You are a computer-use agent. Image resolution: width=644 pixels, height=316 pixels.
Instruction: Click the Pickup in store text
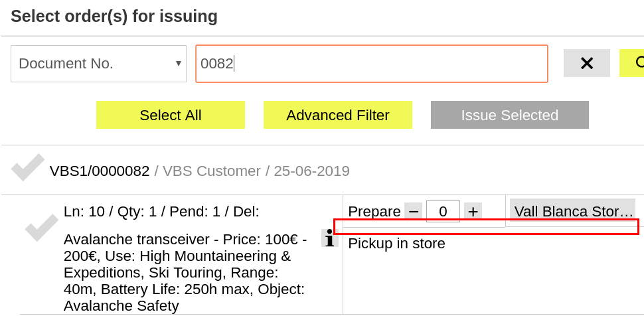tap(396, 244)
